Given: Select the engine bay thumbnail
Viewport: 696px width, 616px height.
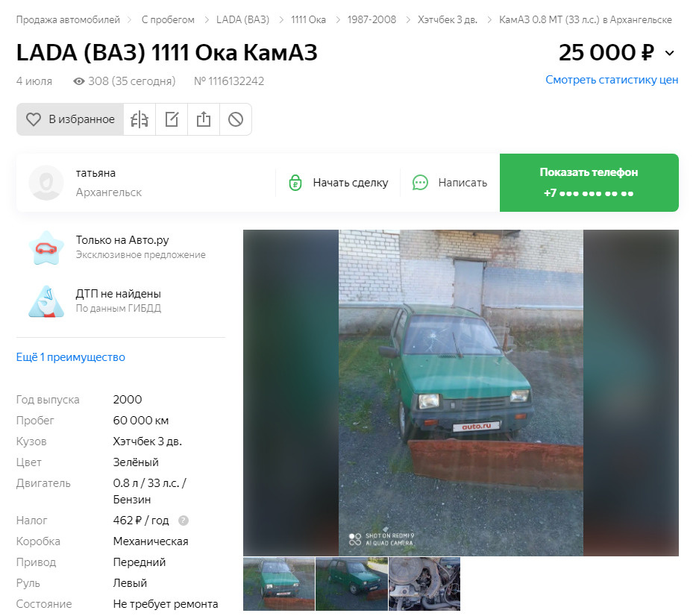Looking at the screenshot, I should click(424, 584).
